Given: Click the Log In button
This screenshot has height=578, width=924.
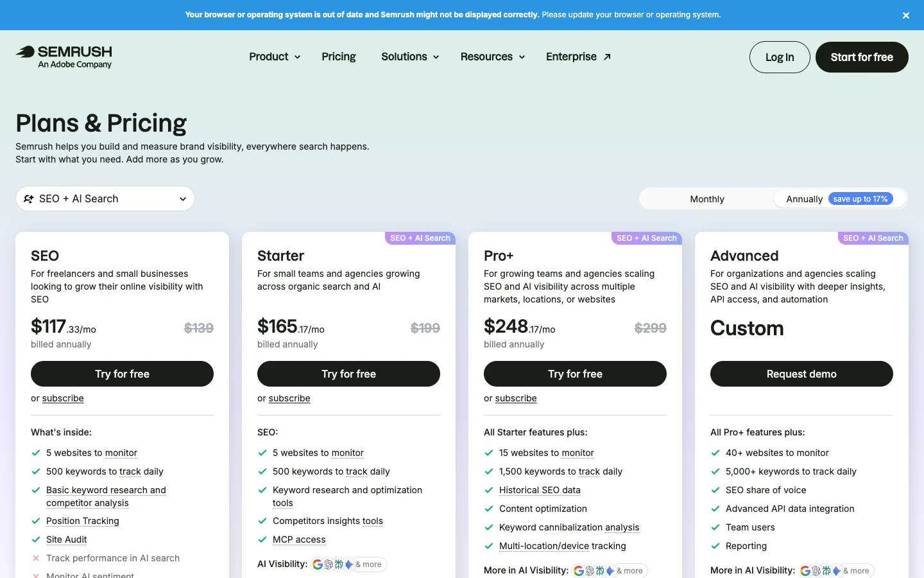Looking at the screenshot, I should (x=780, y=57).
